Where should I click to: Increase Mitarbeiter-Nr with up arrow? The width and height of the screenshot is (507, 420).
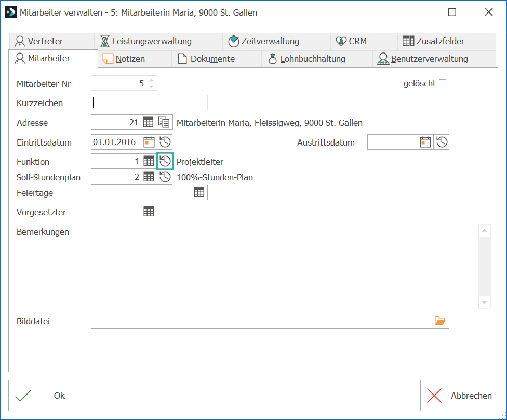point(151,80)
